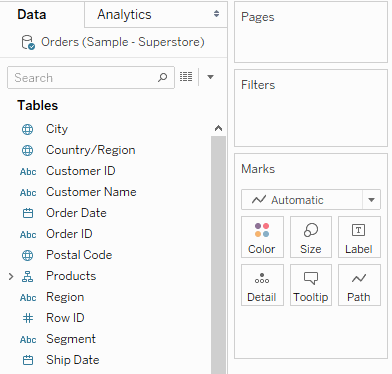Click the search magnifier icon
The height and width of the screenshot is (374, 392).
tap(162, 77)
